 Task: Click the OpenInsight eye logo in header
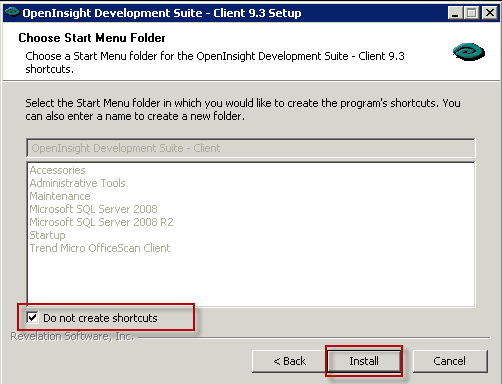[x=469, y=52]
